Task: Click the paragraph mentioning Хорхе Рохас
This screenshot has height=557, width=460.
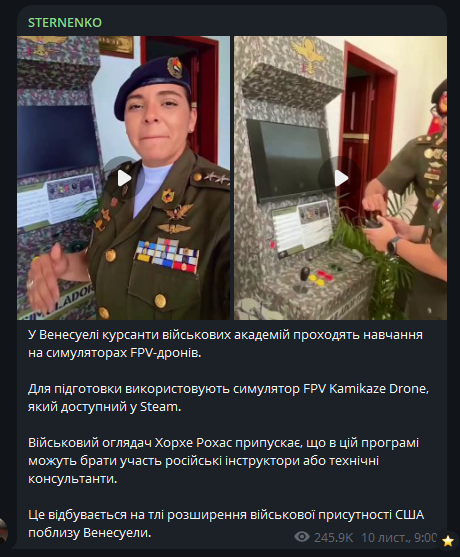Action: (x=223, y=461)
